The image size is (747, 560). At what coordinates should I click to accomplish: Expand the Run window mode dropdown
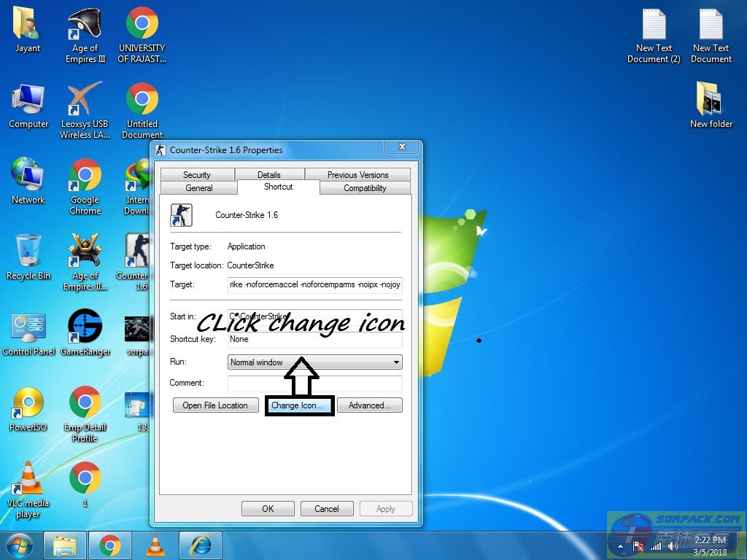[x=314, y=362]
